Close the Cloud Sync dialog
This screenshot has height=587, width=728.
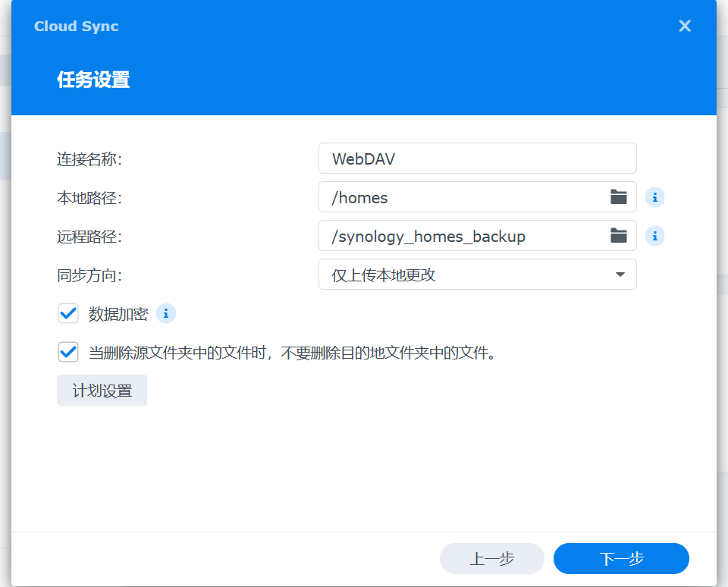click(685, 27)
